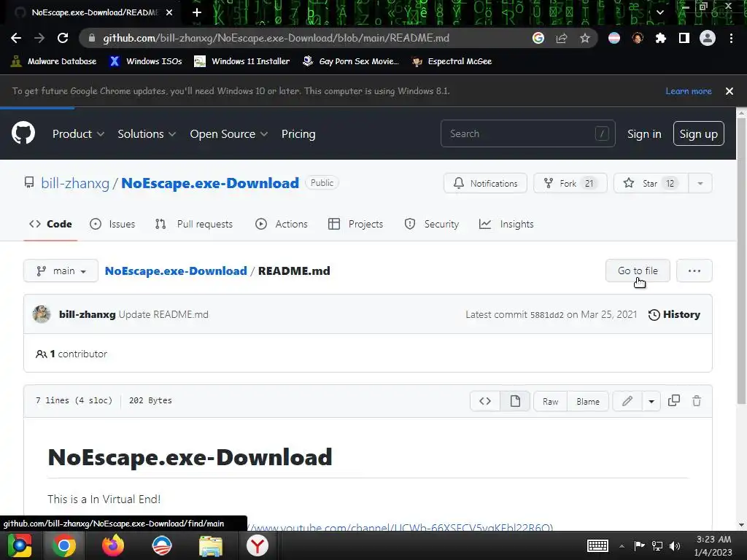Image resolution: width=747 pixels, height=560 pixels.
Task: Open the Chrome profile avatar
Action: 708,38
